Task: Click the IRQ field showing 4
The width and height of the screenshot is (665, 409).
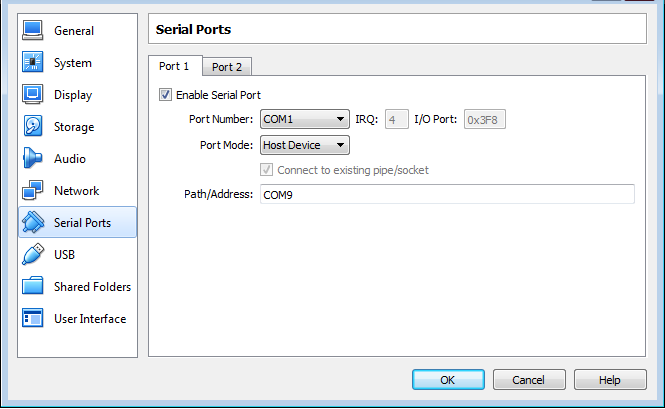Action: click(397, 119)
